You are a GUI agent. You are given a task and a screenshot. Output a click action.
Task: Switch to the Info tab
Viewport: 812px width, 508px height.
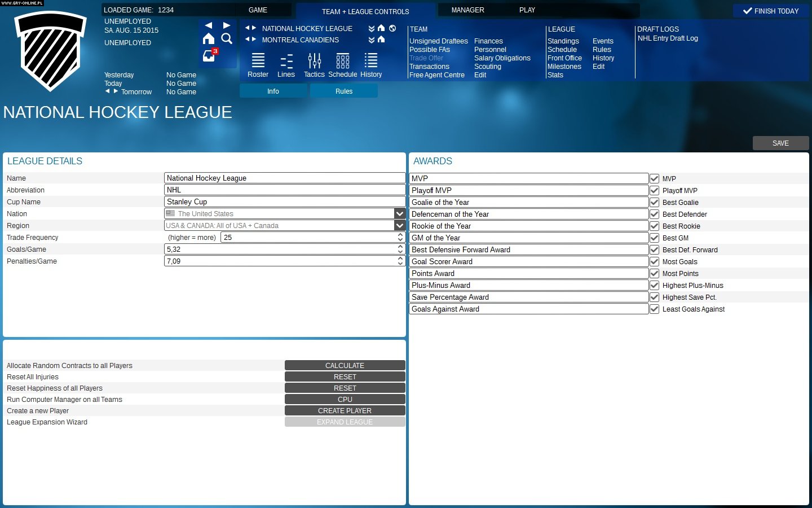[x=273, y=91]
